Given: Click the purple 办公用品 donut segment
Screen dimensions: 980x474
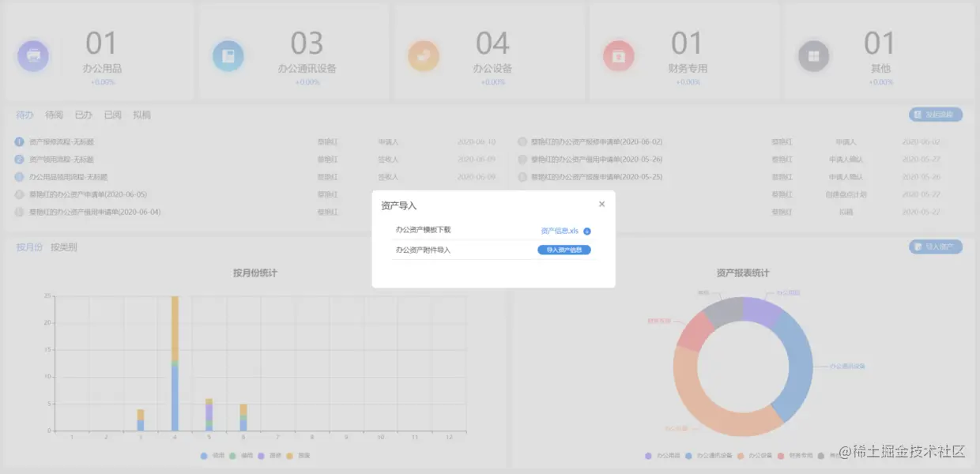Looking at the screenshot, I should (x=761, y=311).
